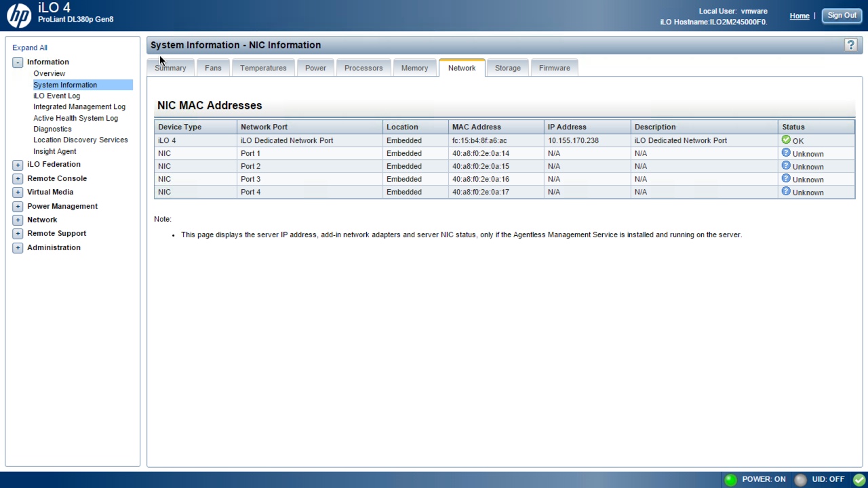Click the HP logo icon

(19, 15)
